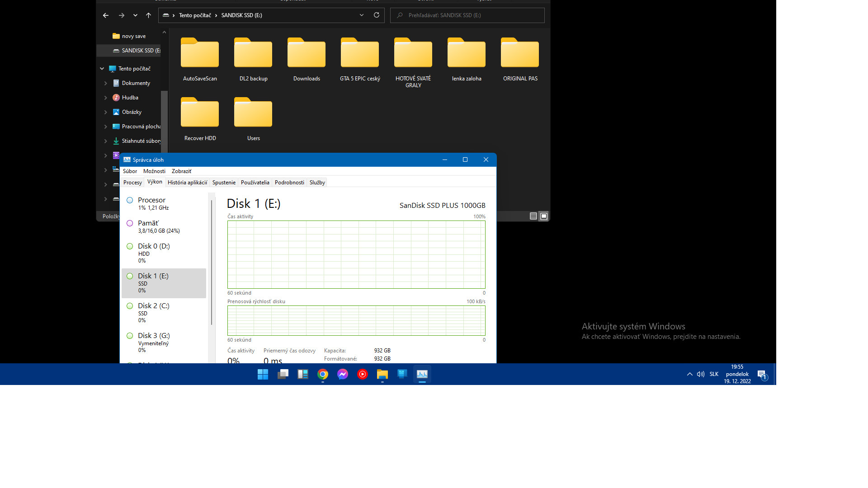This screenshot has height=488, width=868.
Task: Switch to the Výkon tab
Action: (155, 182)
